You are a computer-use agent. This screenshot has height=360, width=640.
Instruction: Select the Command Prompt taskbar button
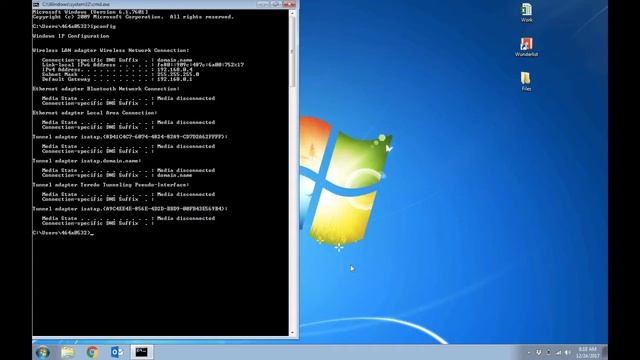[x=142, y=352]
